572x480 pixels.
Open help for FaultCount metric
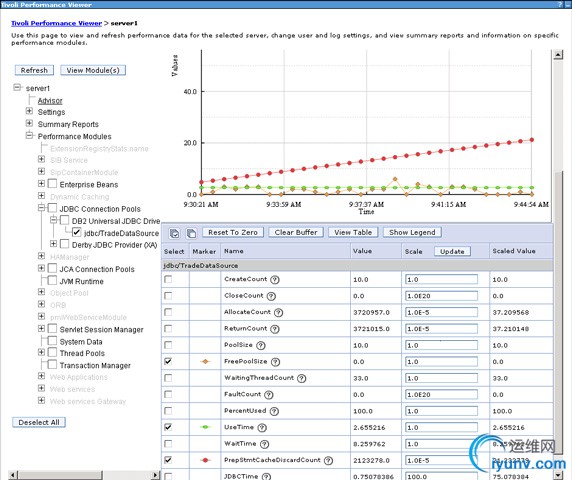click(269, 395)
